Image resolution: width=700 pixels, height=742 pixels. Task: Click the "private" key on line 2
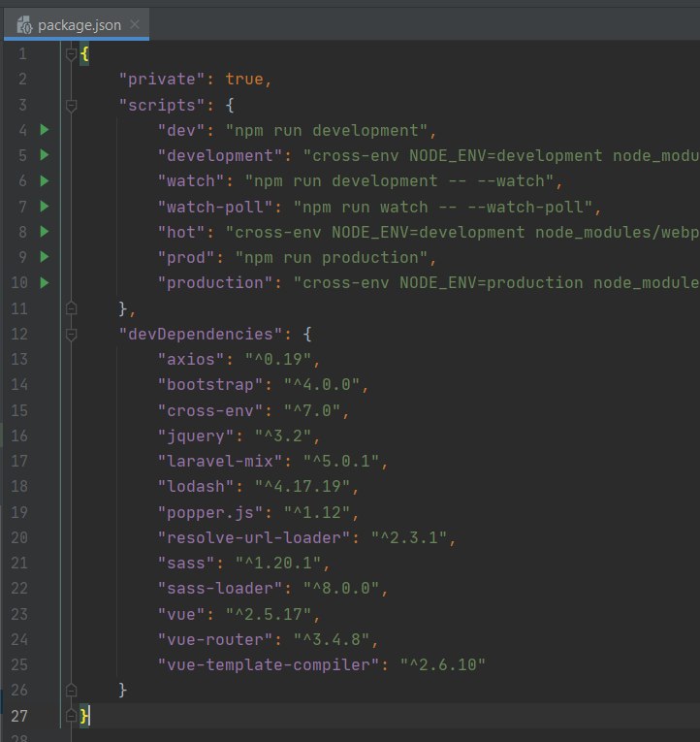pyautogui.click(x=162, y=79)
